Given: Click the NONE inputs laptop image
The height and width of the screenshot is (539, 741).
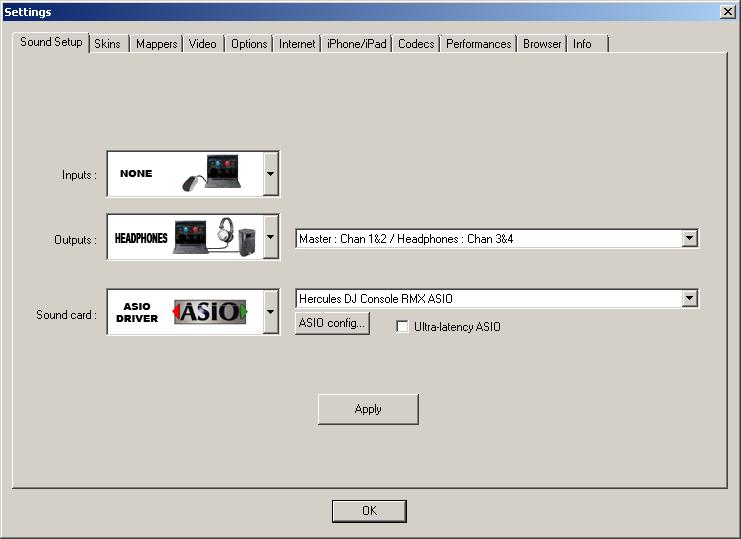Looking at the screenshot, I should 212,174.
